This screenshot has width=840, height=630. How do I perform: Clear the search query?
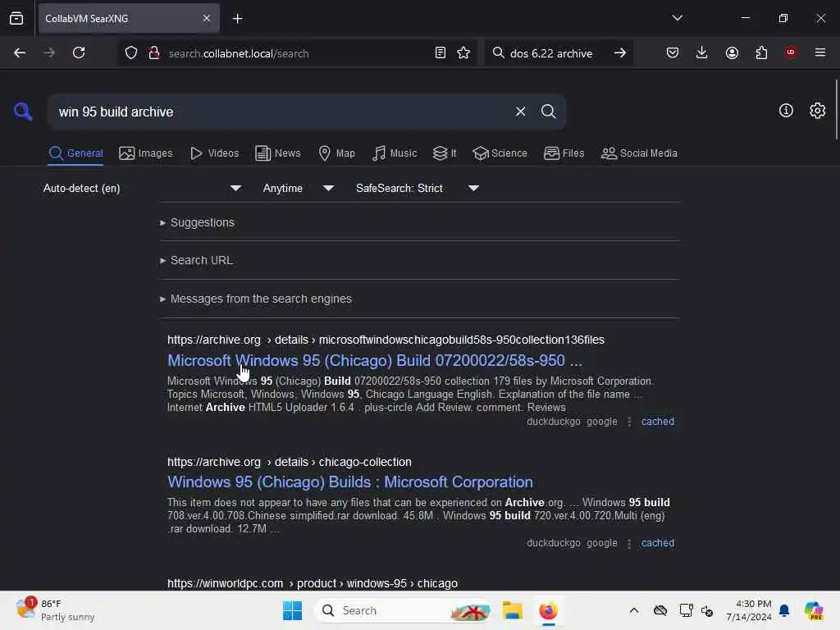520,112
